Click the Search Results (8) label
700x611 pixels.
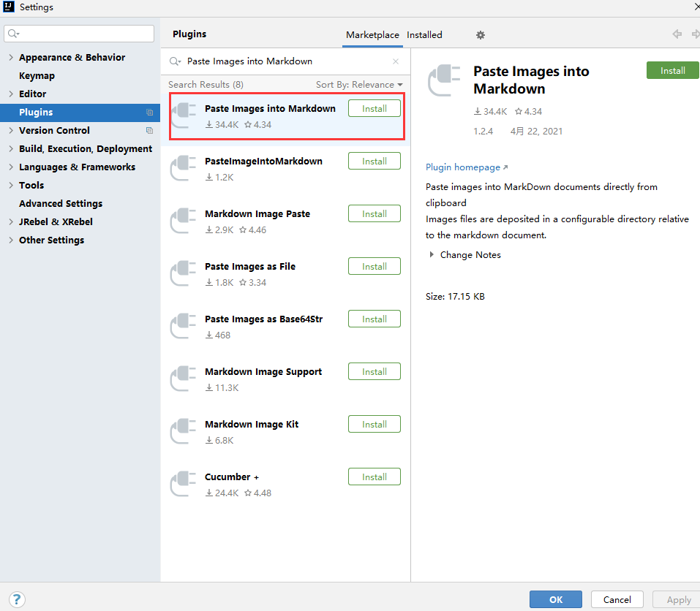[x=206, y=85]
